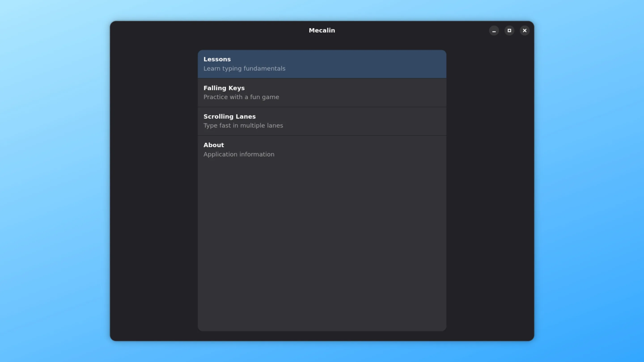Click empty header bar left of title

[x=200, y=30]
